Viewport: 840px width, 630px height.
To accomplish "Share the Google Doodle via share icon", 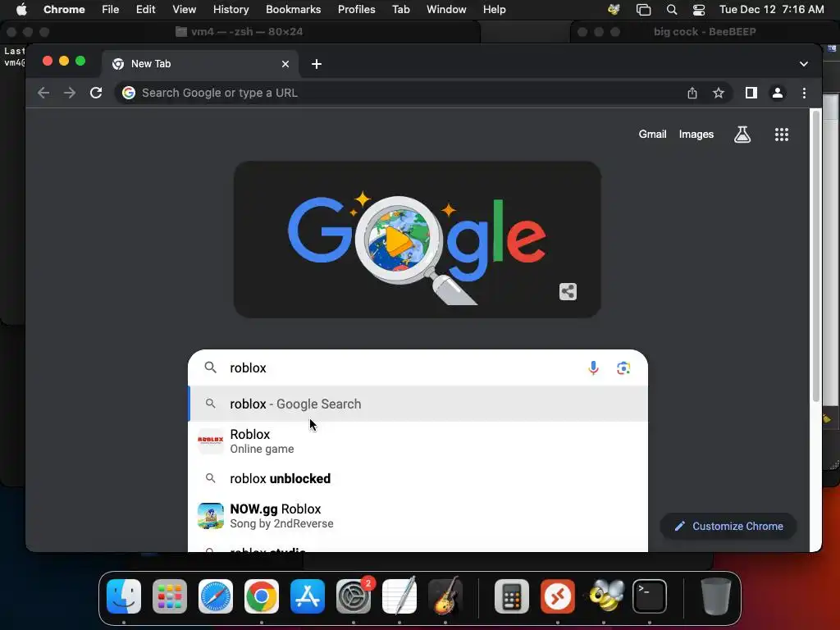I will [x=568, y=292].
